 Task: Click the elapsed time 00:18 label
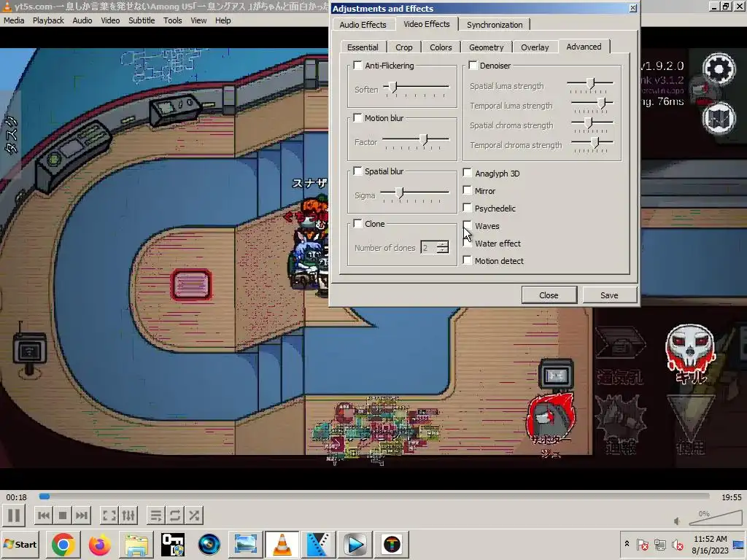(x=16, y=497)
